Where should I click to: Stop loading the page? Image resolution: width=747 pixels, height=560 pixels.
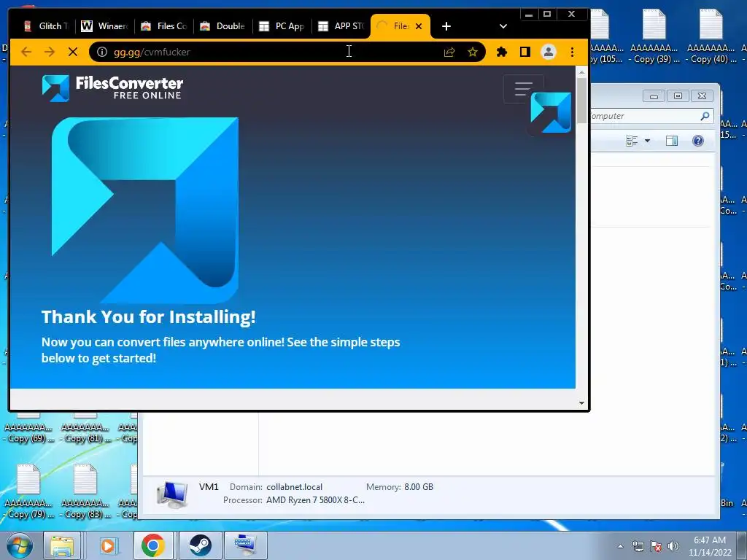[x=73, y=52]
